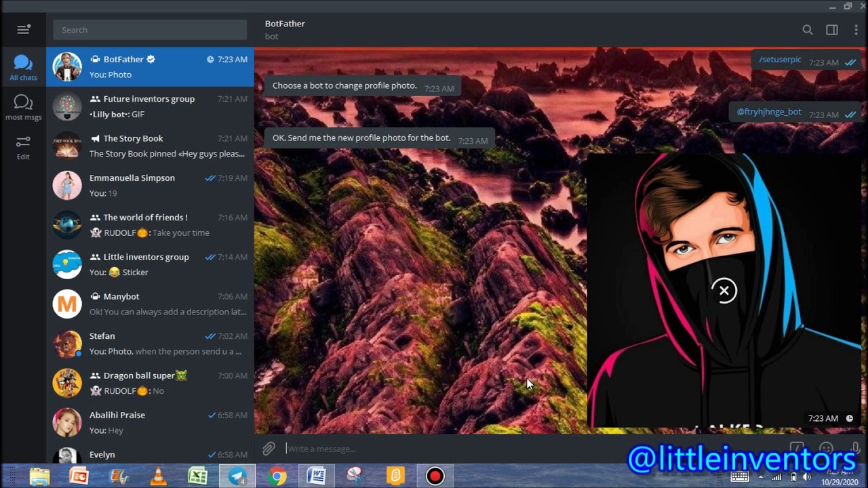868x488 pixels.
Task: Open the Stefan conversation
Action: pos(150,344)
